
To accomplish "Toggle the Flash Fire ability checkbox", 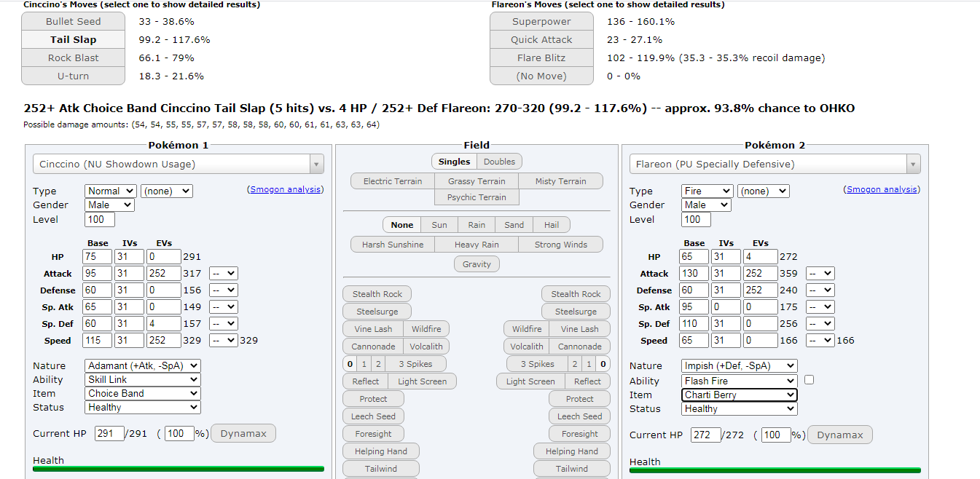I will click(x=809, y=380).
